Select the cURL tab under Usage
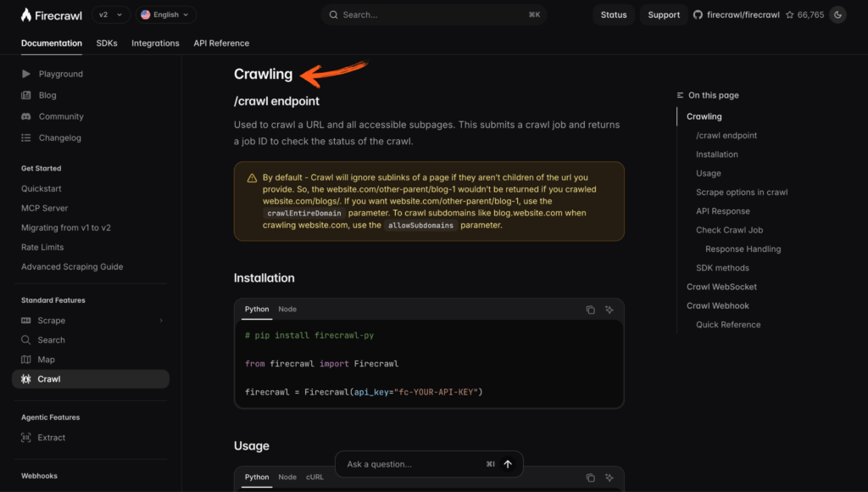This screenshot has width=868, height=492. coord(314,477)
